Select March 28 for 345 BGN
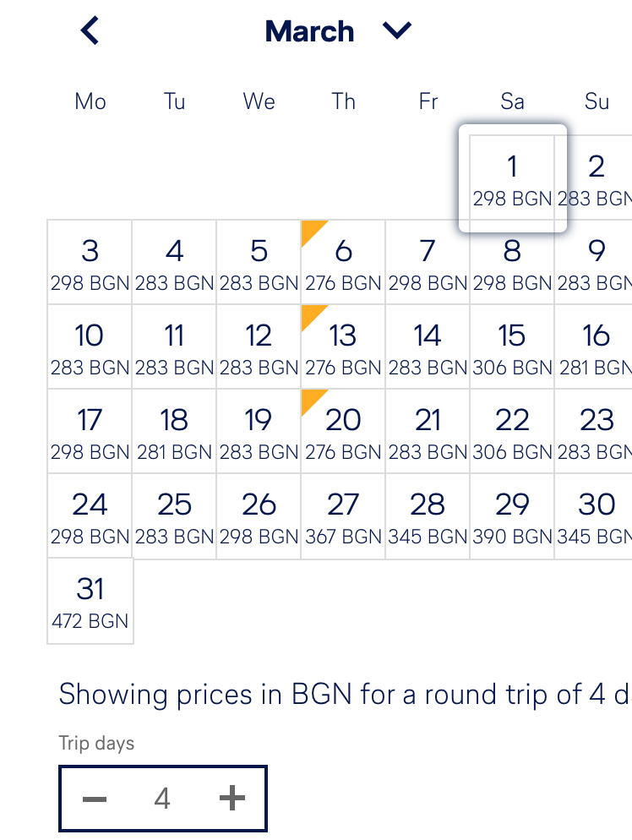The image size is (632, 840). point(428,516)
